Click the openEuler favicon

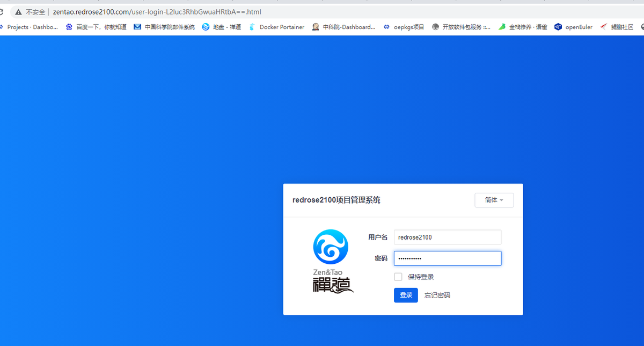point(558,27)
